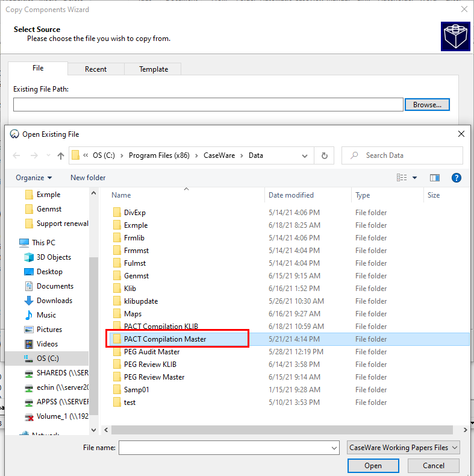This screenshot has height=476, width=474.
Task: Switch to the Template tab
Action: pos(154,69)
